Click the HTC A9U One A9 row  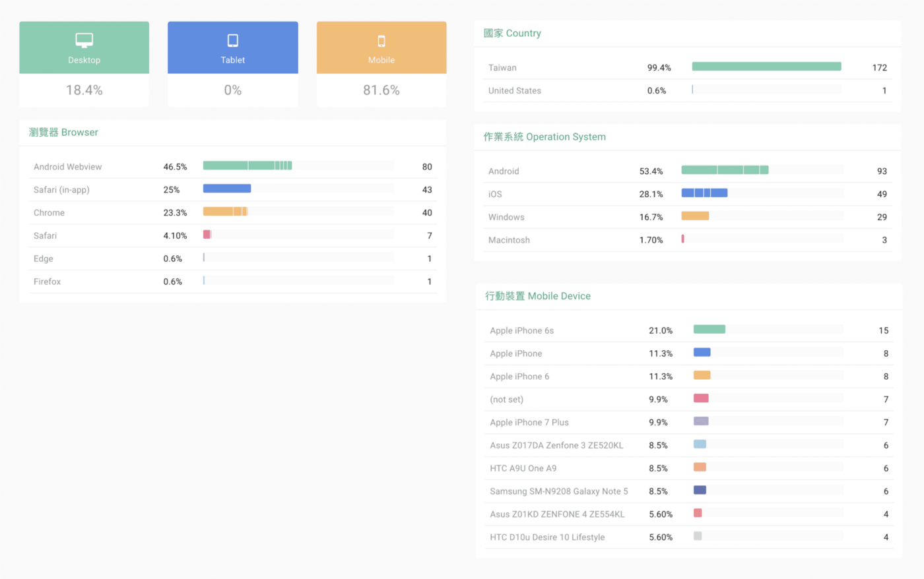pos(689,468)
